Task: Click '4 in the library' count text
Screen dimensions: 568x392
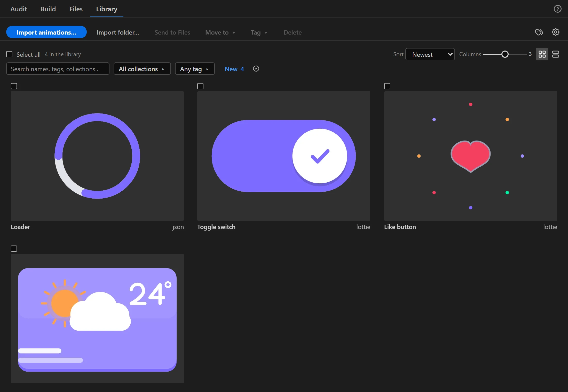Action: (x=63, y=54)
